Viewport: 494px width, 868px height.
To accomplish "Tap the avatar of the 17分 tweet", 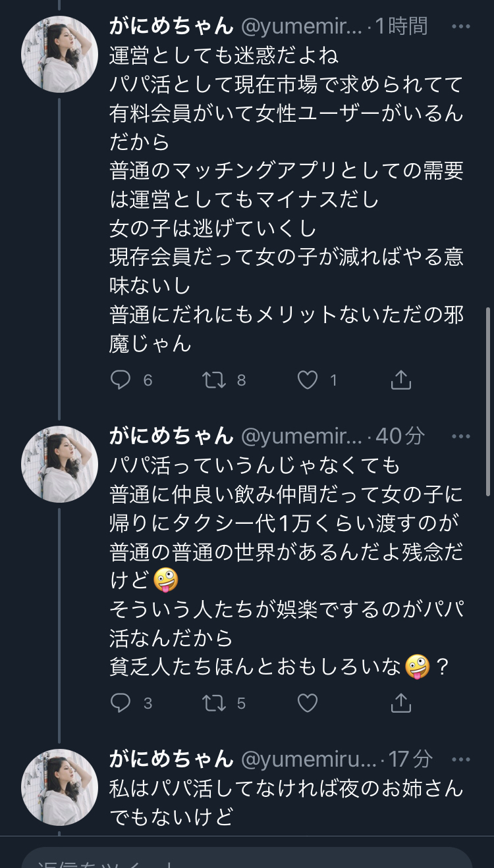I will pos(60,787).
